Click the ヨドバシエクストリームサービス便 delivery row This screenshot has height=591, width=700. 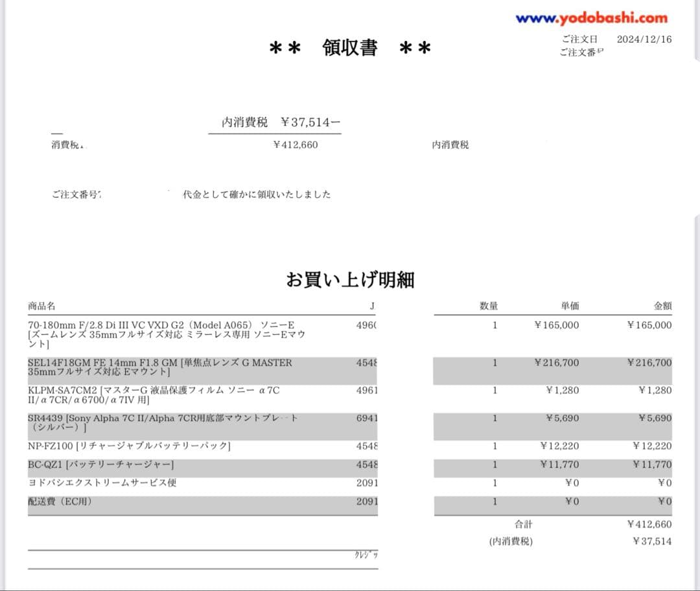click(102, 483)
